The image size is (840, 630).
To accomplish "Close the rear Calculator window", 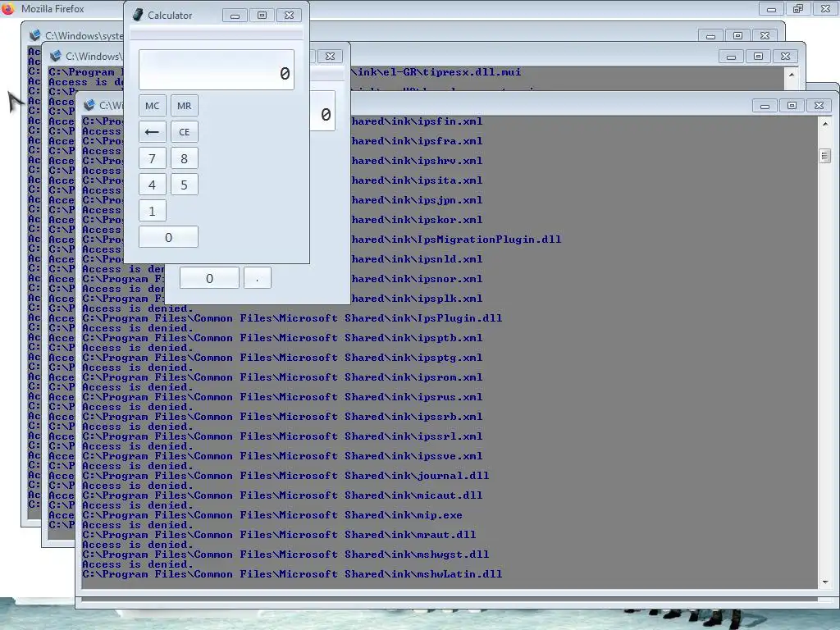I will (x=331, y=57).
